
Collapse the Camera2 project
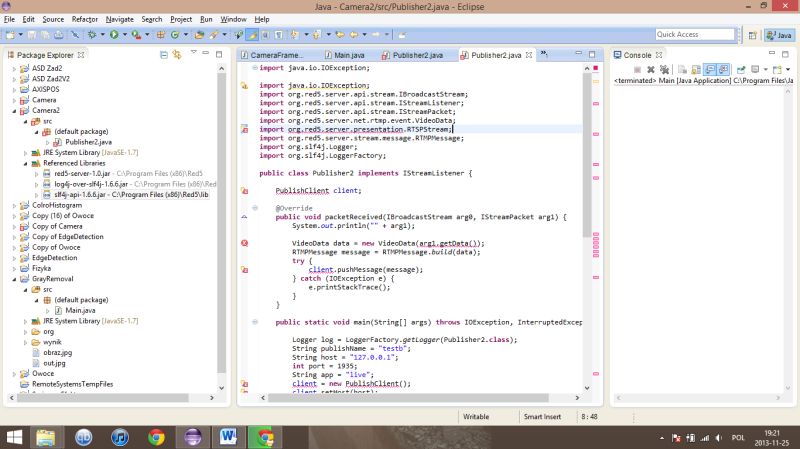coord(14,111)
